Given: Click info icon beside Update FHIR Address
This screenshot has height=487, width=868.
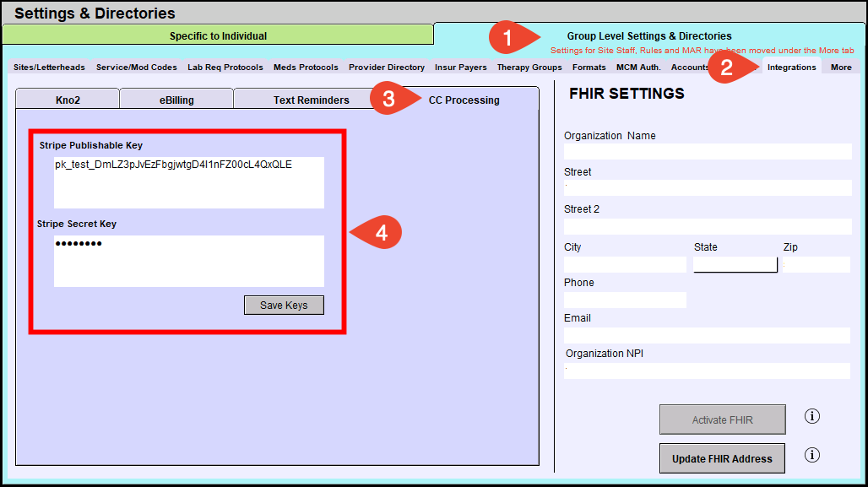Looking at the screenshot, I should tap(812, 456).
